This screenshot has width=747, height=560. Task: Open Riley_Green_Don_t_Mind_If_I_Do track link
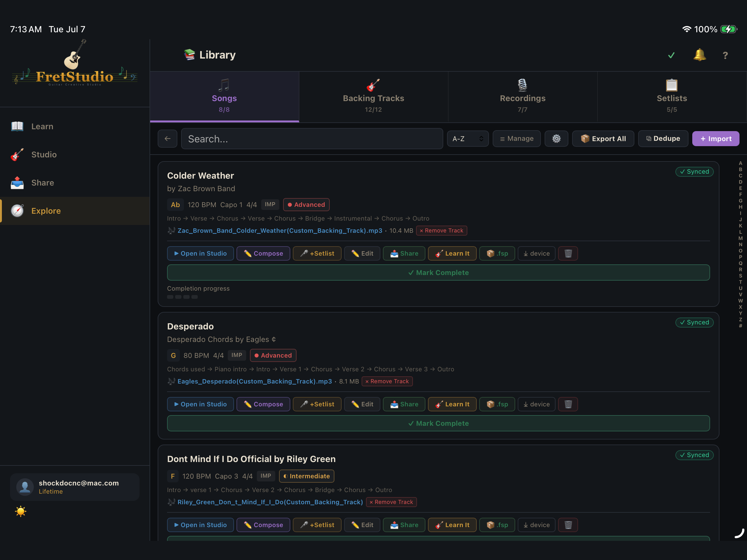[270, 502]
